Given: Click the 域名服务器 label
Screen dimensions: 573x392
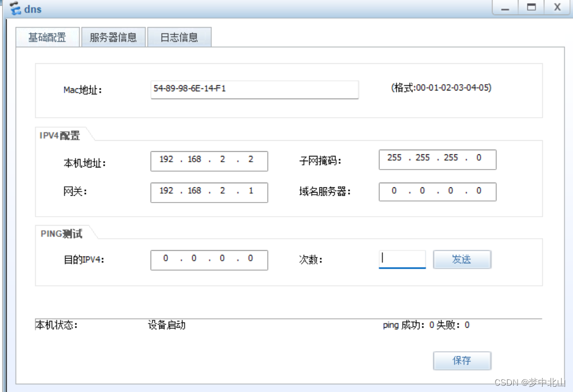Looking at the screenshot, I should coord(325,192).
